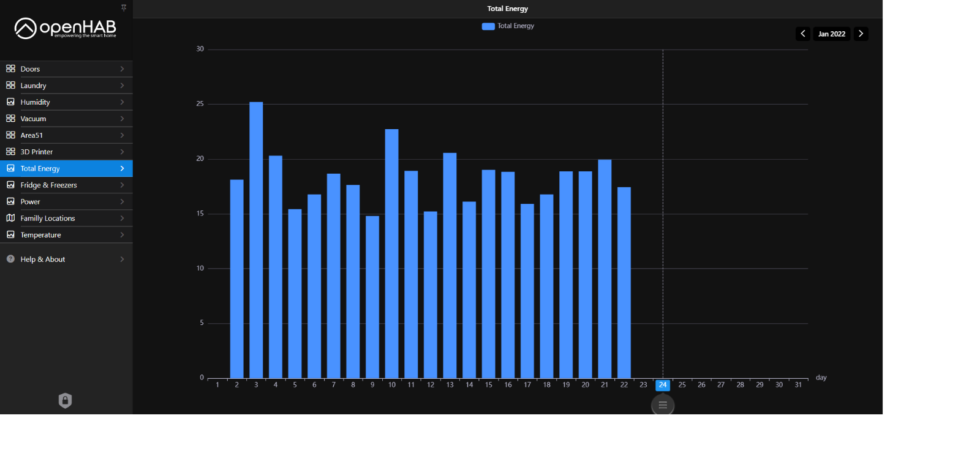Viewport: 980px width, 459px height.
Task: Open the Power page link
Action: coord(66,201)
